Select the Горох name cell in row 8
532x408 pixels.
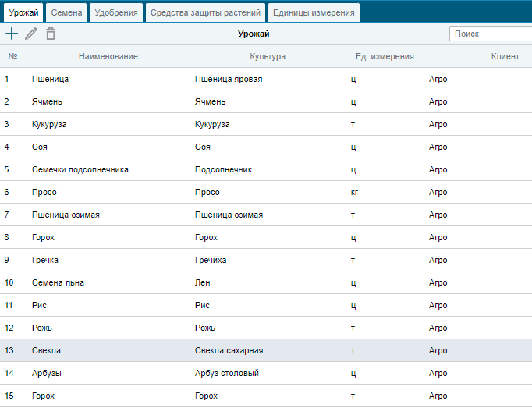point(108,237)
